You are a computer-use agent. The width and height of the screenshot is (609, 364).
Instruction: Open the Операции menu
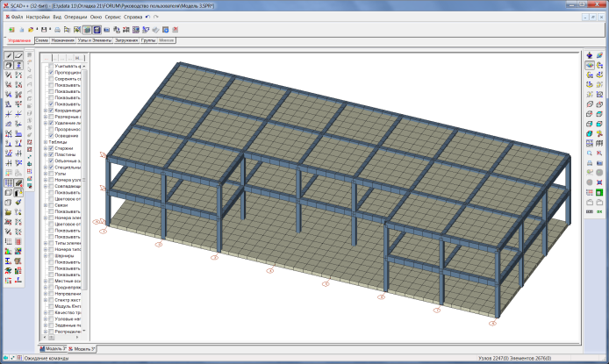tap(76, 17)
